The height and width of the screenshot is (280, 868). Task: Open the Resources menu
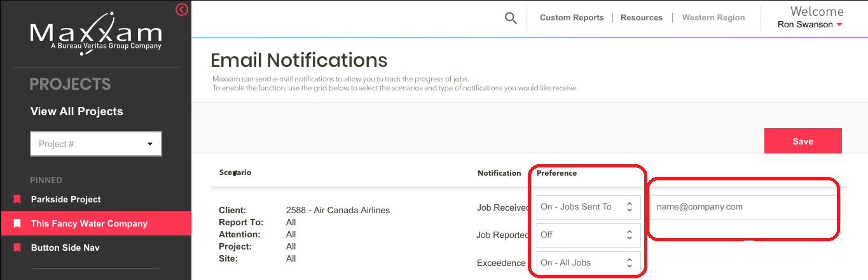tap(642, 18)
